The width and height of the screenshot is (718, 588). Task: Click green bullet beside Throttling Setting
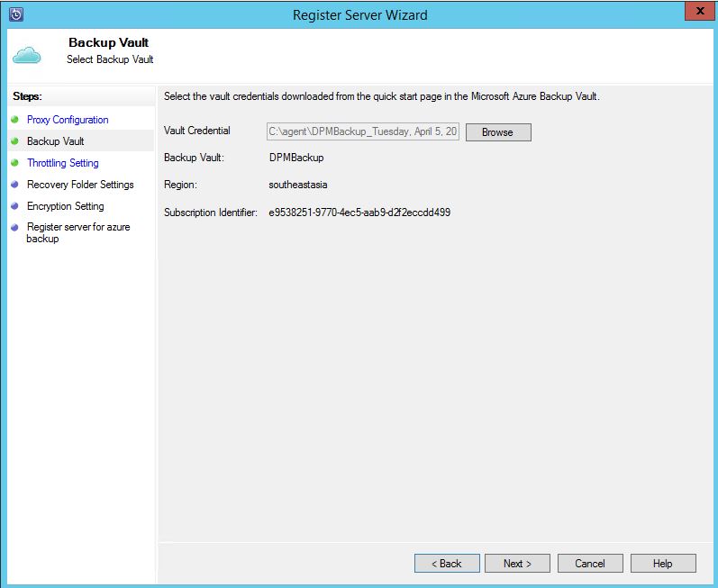(x=14, y=162)
